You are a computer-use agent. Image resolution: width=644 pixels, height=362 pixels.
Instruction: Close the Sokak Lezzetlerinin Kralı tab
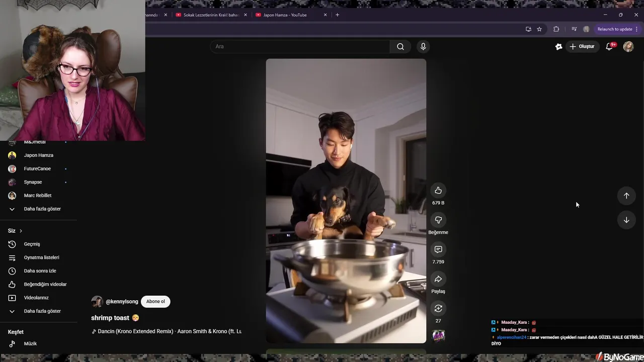(x=246, y=15)
